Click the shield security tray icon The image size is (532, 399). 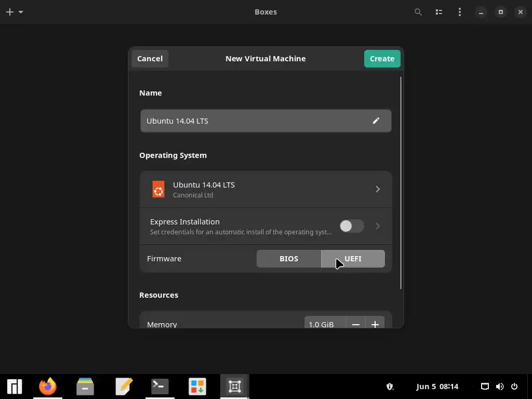[x=390, y=387]
